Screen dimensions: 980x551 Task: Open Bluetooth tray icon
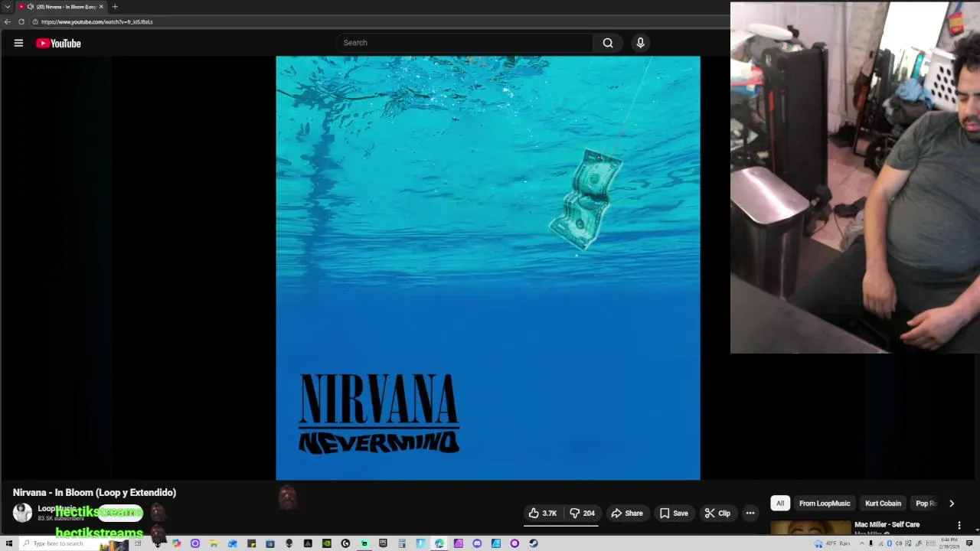(x=890, y=543)
